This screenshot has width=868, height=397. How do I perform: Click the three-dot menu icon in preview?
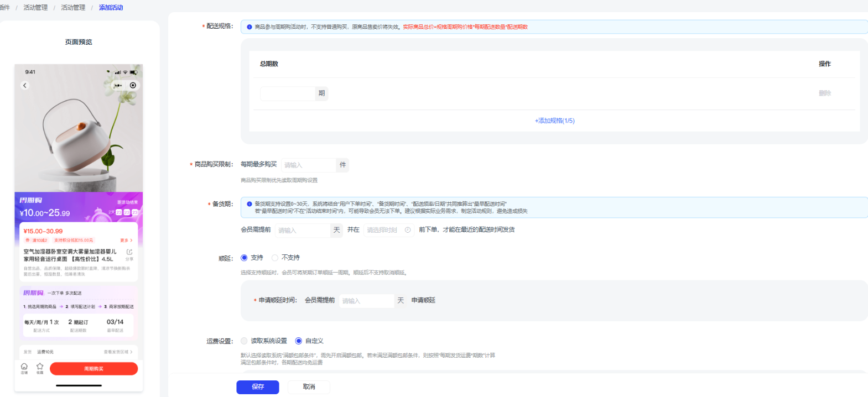point(118,85)
